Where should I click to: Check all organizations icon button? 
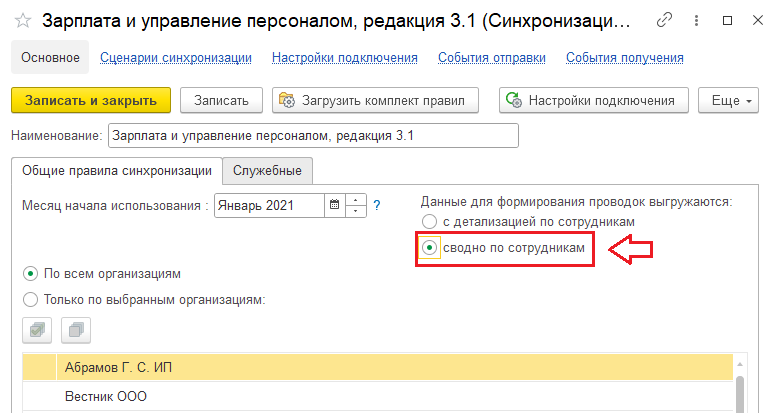click(37, 330)
